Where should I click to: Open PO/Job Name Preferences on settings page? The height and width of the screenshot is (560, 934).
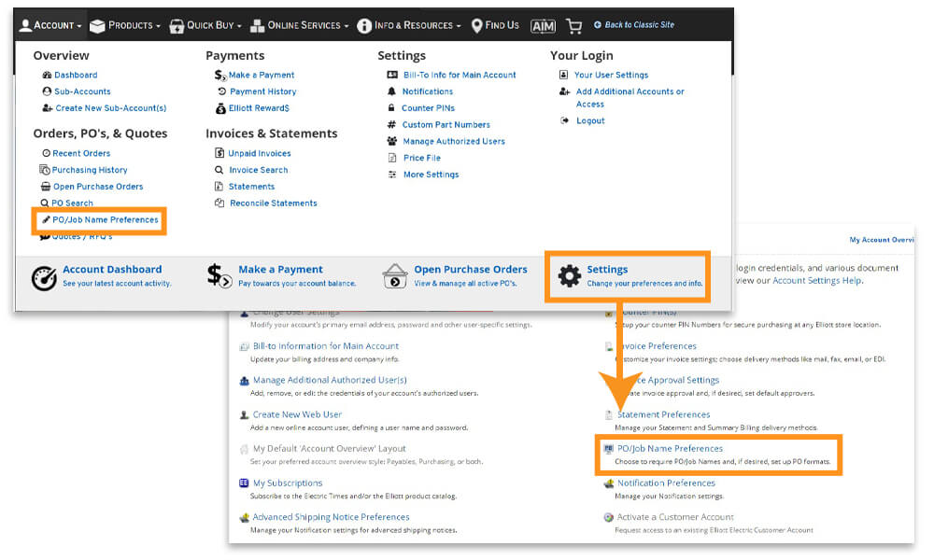pos(670,449)
